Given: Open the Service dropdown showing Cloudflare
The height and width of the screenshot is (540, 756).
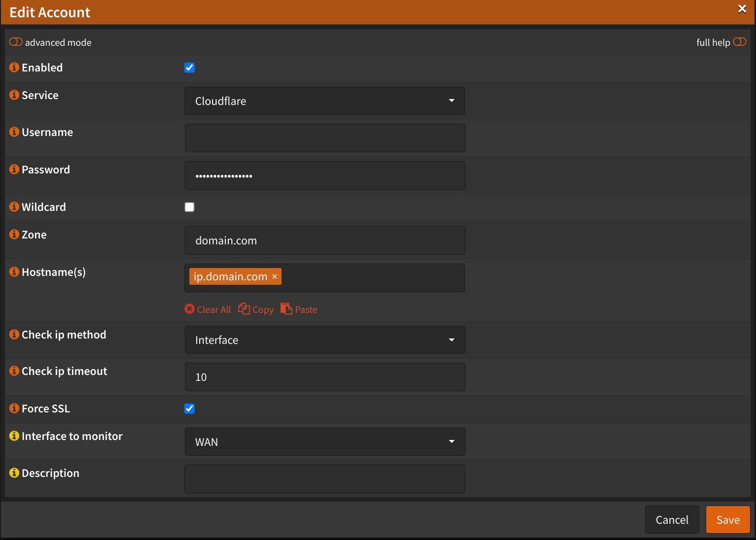Looking at the screenshot, I should pos(324,101).
